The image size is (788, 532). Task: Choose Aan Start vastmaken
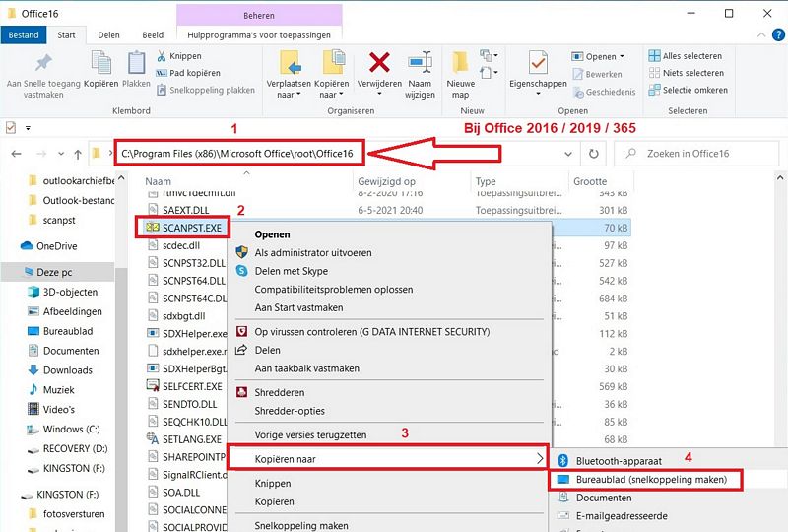click(x=298, y=307)
